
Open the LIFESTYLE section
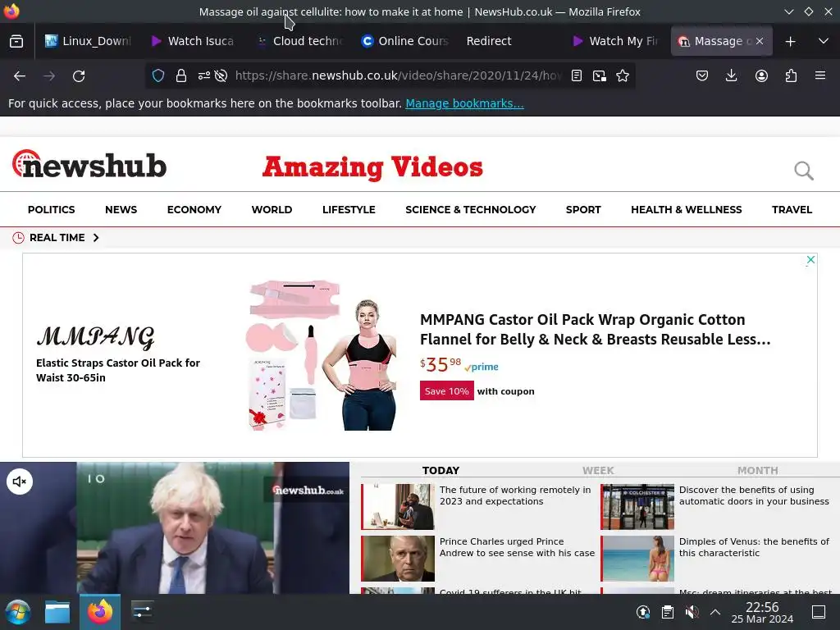click(349, 209)
